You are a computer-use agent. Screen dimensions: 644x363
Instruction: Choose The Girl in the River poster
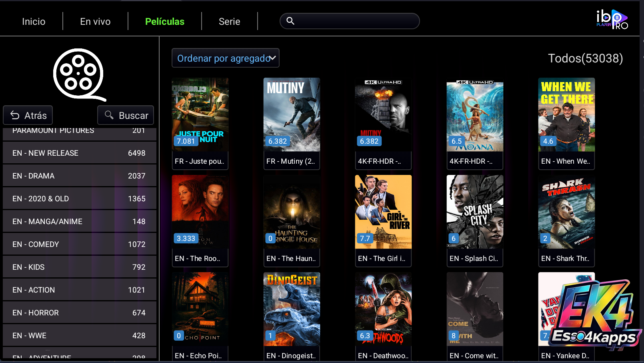point(383,212)
